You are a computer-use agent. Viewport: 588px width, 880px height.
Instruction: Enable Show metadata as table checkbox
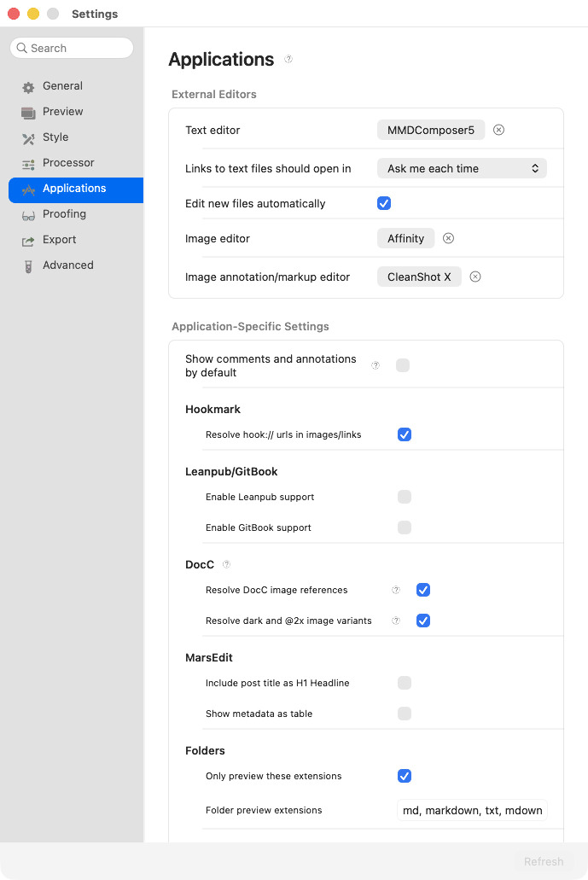405,714
